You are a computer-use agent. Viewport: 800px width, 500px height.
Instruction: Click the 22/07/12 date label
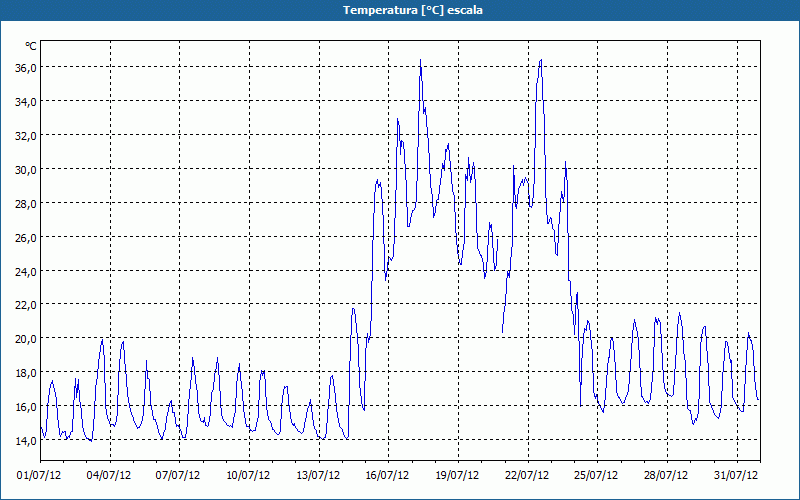[x=527, y=476]
